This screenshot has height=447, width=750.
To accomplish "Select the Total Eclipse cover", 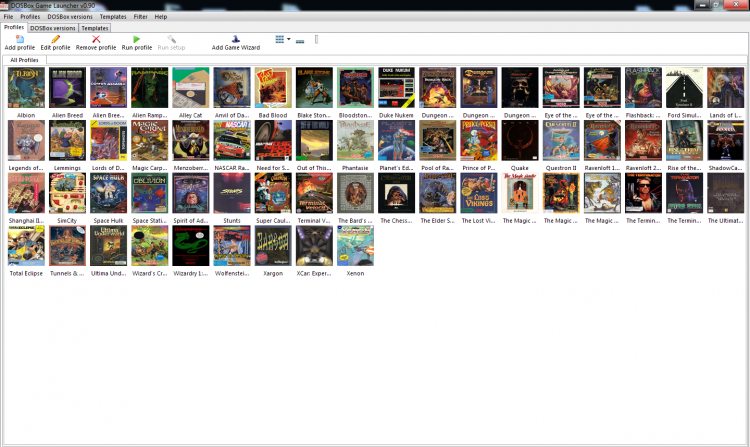I will click(x=26, y=246).
